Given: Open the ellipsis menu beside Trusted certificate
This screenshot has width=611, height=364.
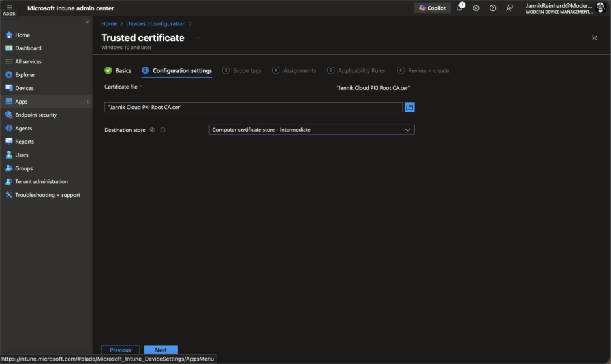Looking at the screenshot, I should [198, 38].
